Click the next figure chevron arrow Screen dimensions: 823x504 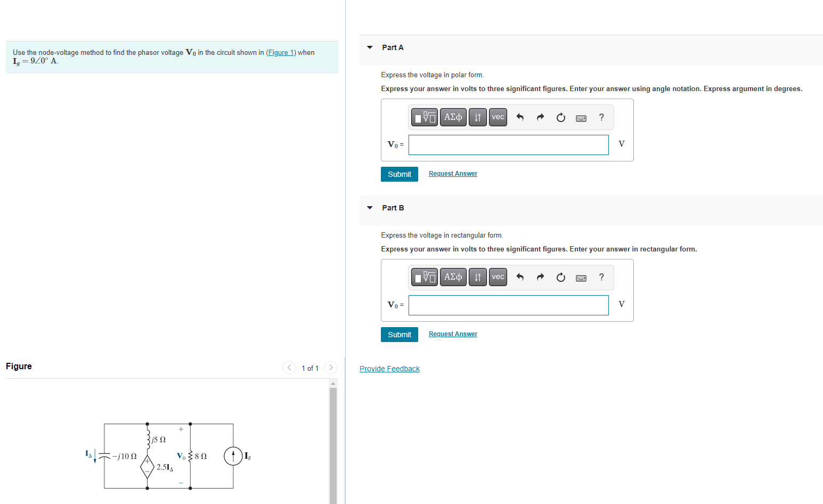click(x=330, y=368)
